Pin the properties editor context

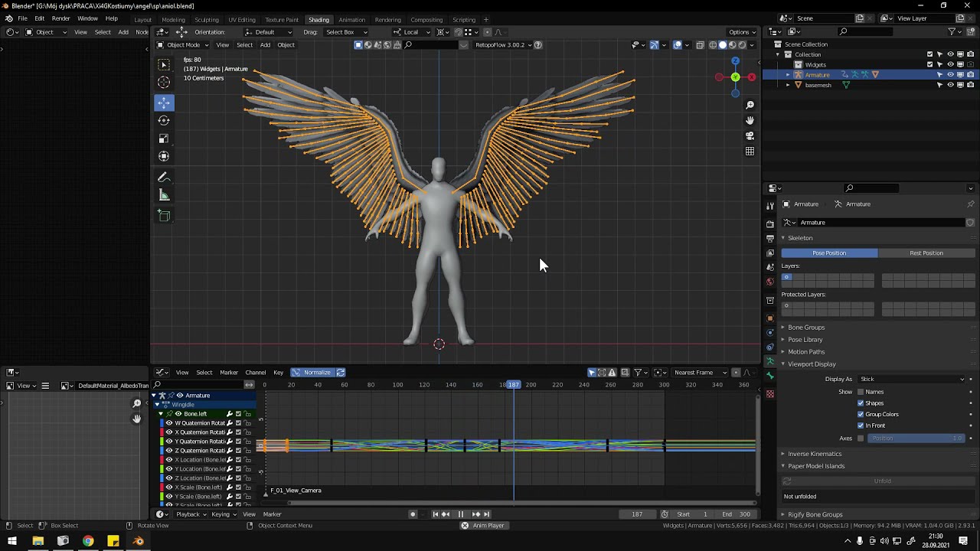pyautogui.click(x=971, y=204)
